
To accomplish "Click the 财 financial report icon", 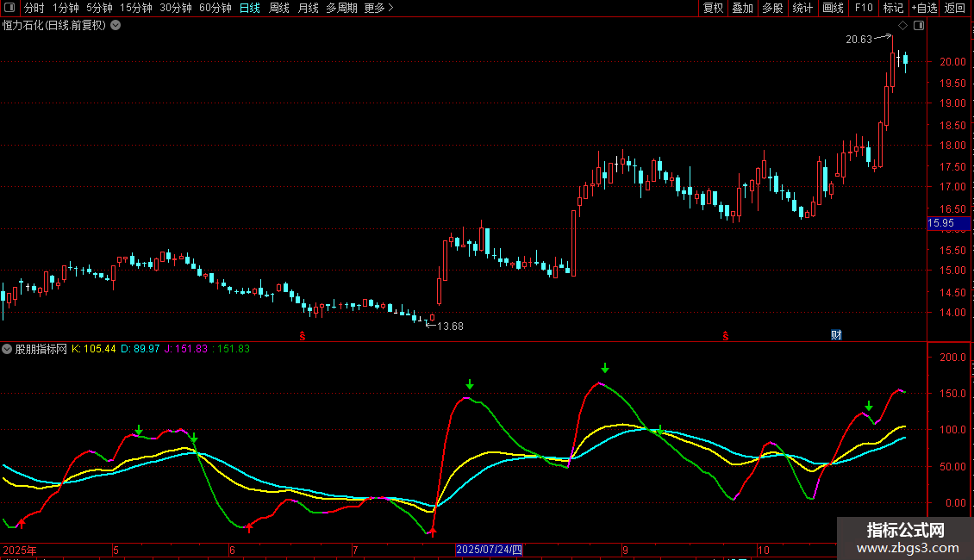I will click(835, 334).
